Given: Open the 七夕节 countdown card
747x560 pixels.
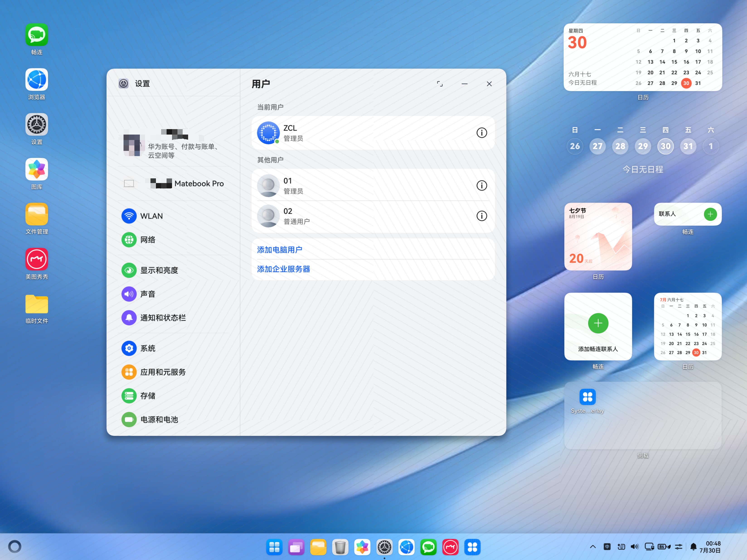Looking at the screenshot, I should click(598, 236).
